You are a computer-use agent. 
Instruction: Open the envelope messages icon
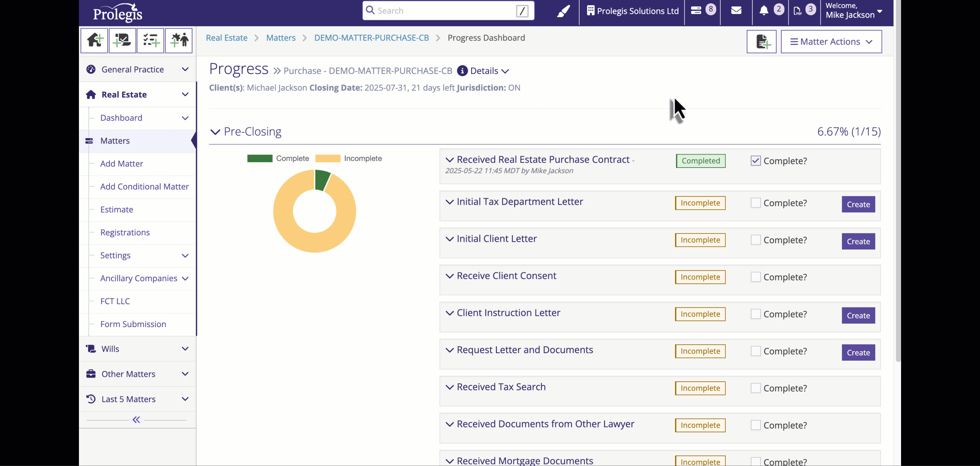point(736,11)
